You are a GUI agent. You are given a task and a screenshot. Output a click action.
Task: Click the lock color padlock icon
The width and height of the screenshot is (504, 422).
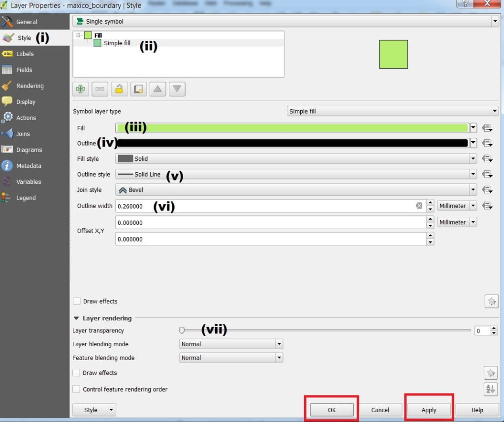pos(119,89)
